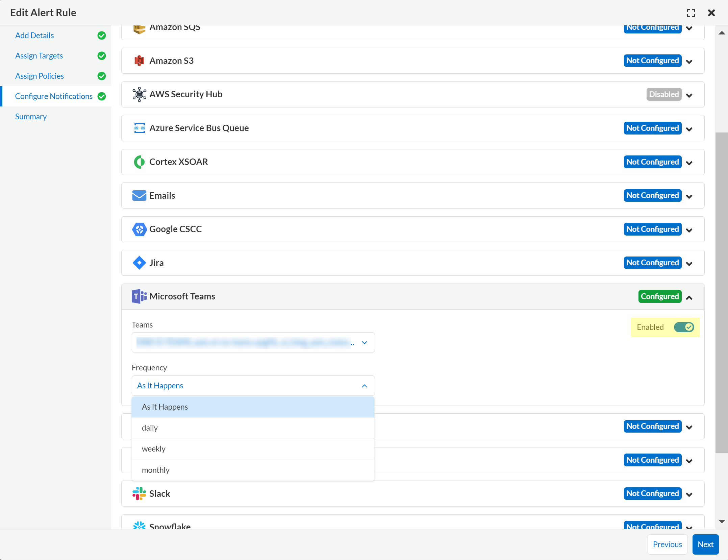Image resolution: width=728 pixels, height=560 pixels.
Task: Expand the AWS Security Hub chevron
Action: [689, 95]
